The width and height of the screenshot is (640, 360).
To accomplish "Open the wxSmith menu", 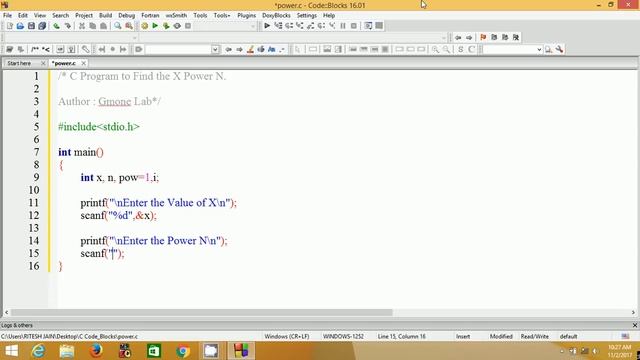I will tap(176, 15).
